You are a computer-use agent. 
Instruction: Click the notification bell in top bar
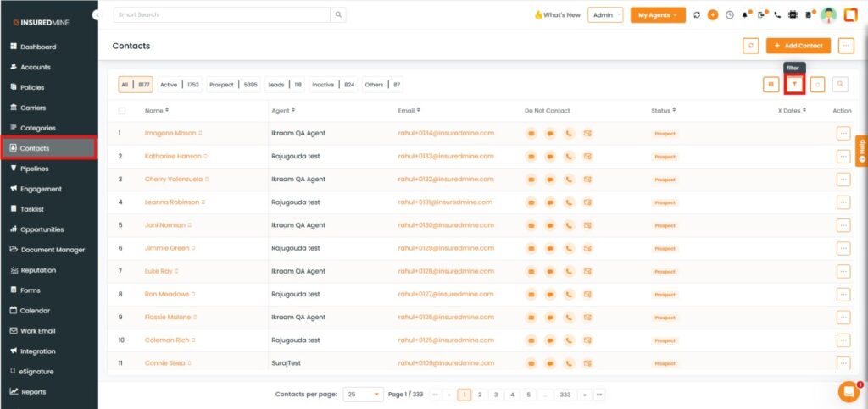click(745, 15)
